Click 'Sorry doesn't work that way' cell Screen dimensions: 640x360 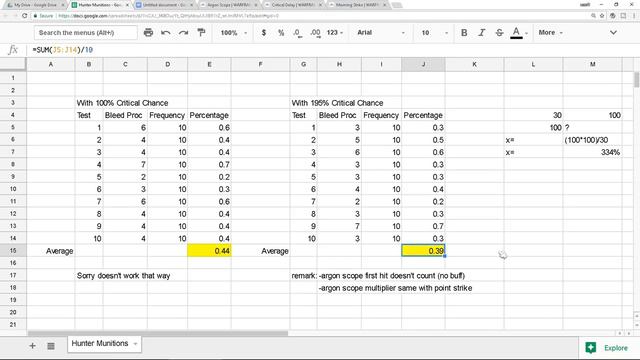click(123, 276)
